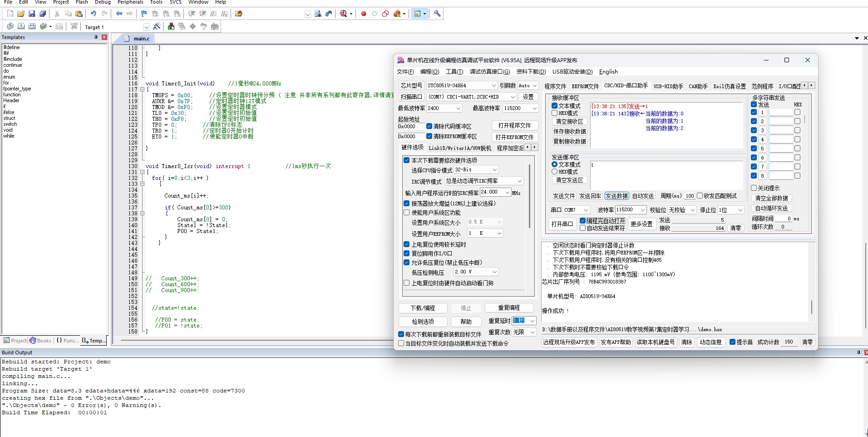Viewport: 868px width, 437px height.
Task: Toggle clear code buffer checkbox
Action: (x=429, y=126)
